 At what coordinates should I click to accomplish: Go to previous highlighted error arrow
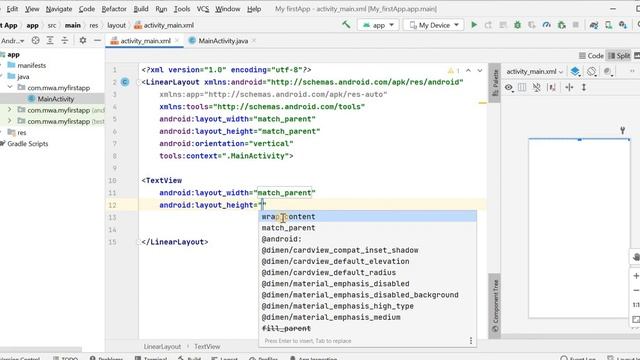[x=468, y=71]
